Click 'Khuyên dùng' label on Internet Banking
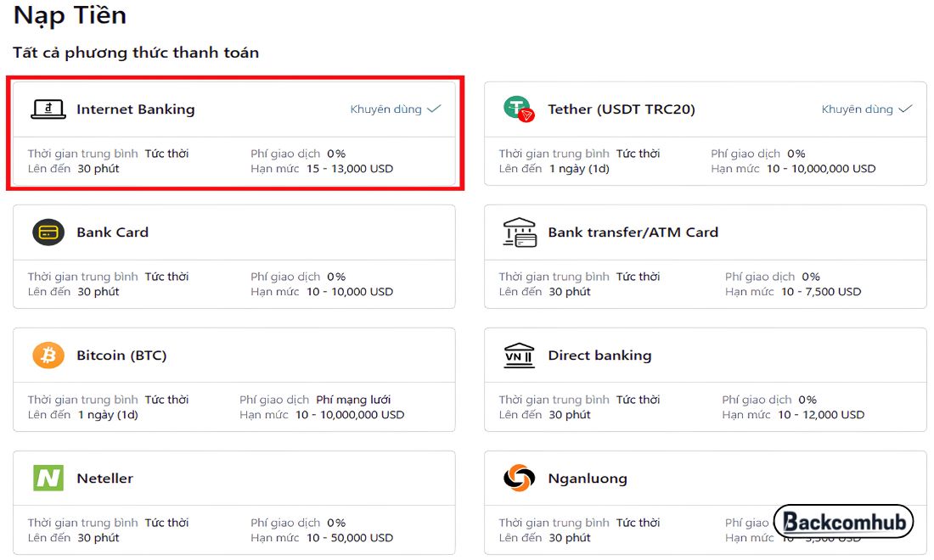This screenshot has height=560, width=934. [x=386, y=109]
